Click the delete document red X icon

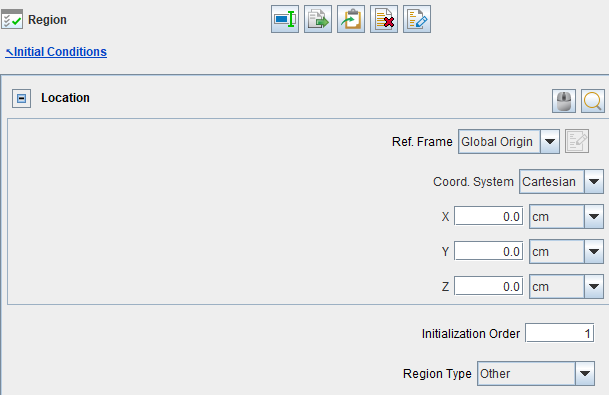[x=384, y=19]
